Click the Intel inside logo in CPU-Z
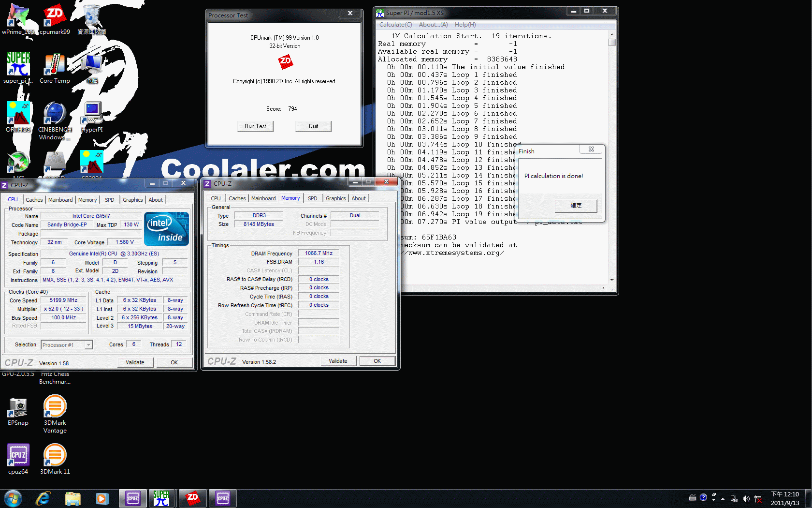Screen dimensions: 812x508 166,229
